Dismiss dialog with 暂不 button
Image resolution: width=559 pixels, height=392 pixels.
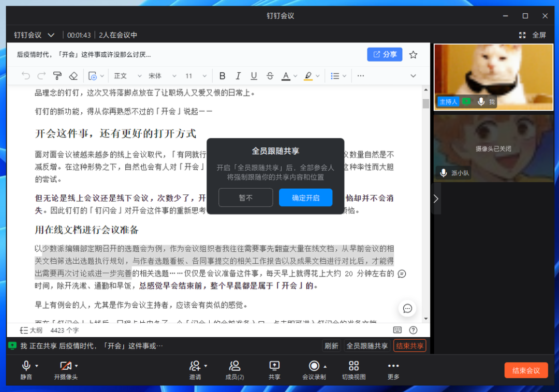click(245, 198)
